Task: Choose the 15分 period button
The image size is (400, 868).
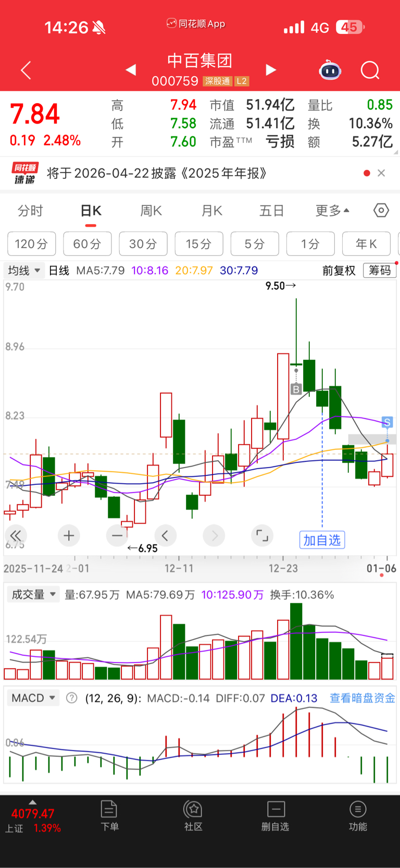Action: pyautogui.click(x=199, y=244)
